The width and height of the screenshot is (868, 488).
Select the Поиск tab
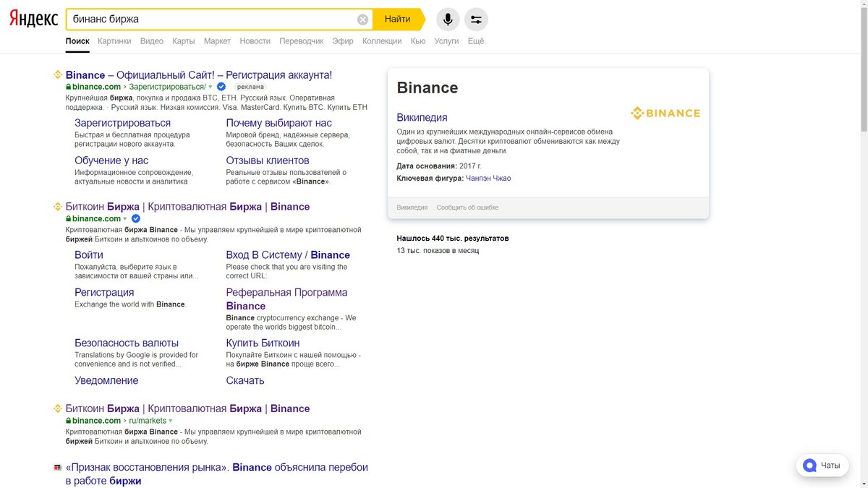click(x=77, y=41)
